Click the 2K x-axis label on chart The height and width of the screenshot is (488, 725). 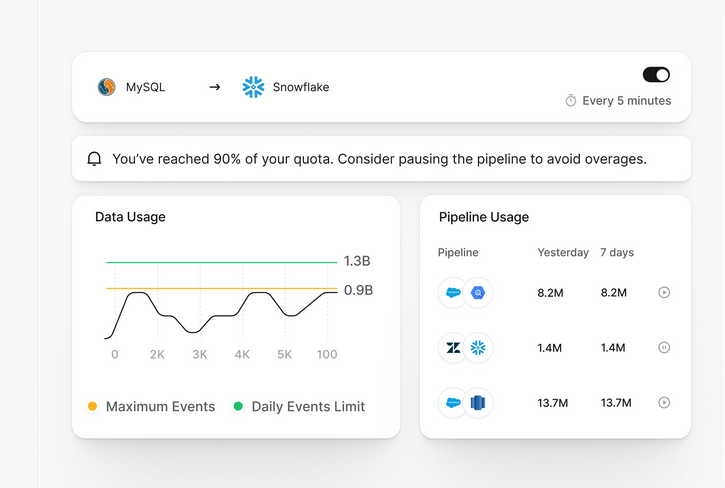(157, 355)
